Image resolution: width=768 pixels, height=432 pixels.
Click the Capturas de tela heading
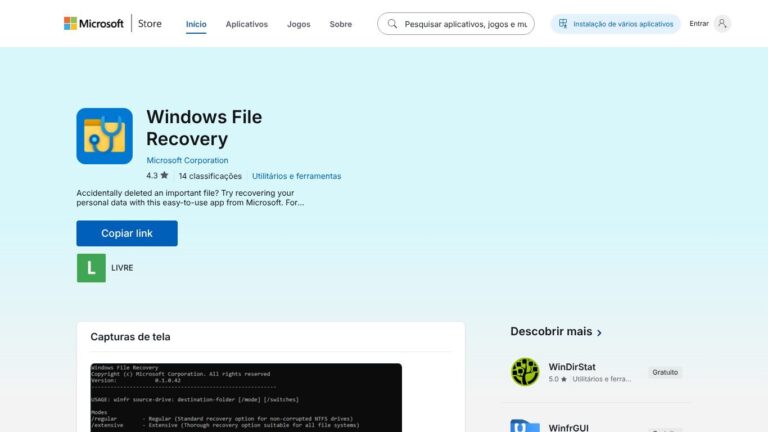click(x=130, y=337)
